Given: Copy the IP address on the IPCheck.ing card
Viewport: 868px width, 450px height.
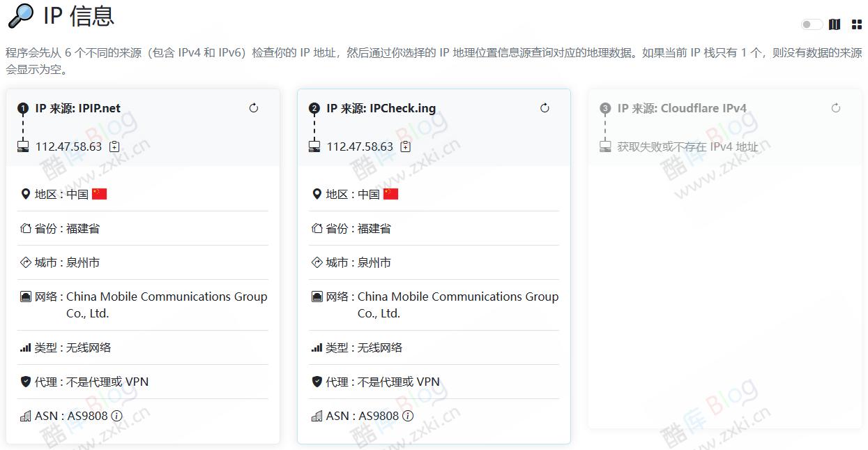Looking at the screenshot, I should (x=406, y=147).
